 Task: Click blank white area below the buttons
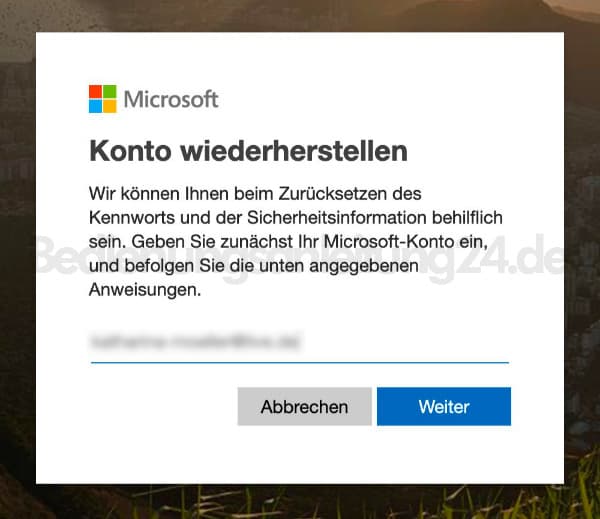[x=300, y=455]
